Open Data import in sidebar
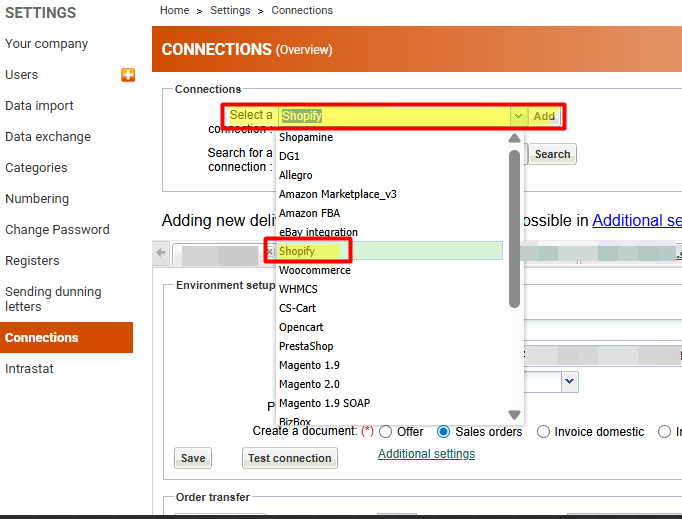The image size is (682, 519). pos(39,106)
